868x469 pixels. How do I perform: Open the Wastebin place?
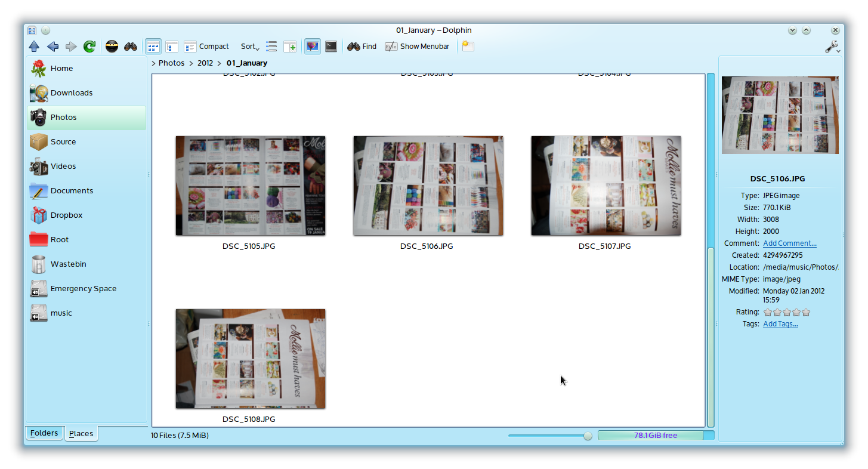click(87, 264)
